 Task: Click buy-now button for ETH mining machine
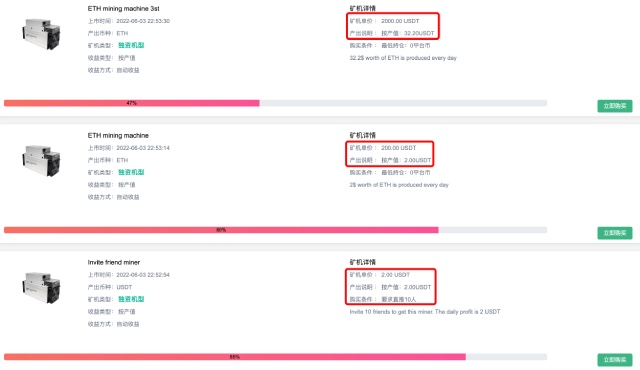click(x=615, y=233)
